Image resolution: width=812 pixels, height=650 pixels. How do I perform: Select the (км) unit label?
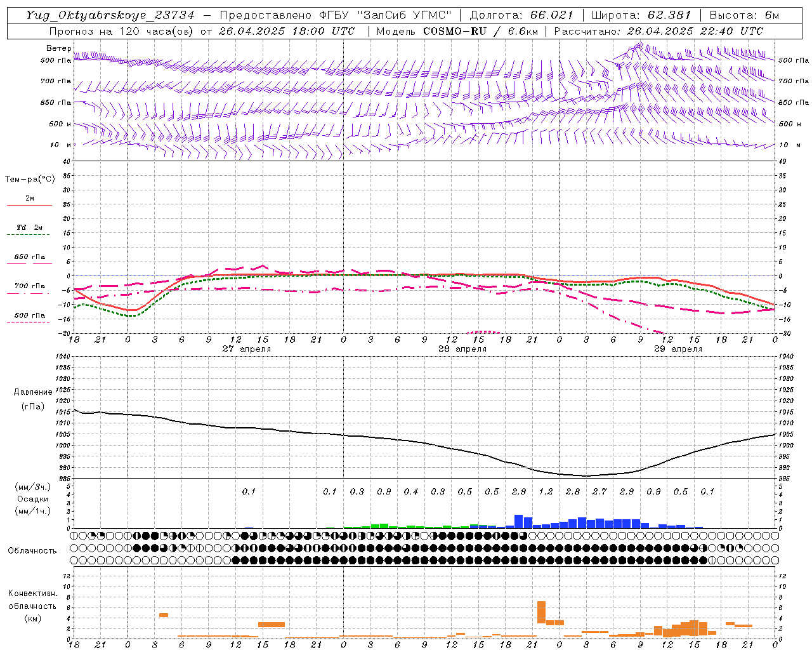tap(32, 618)
